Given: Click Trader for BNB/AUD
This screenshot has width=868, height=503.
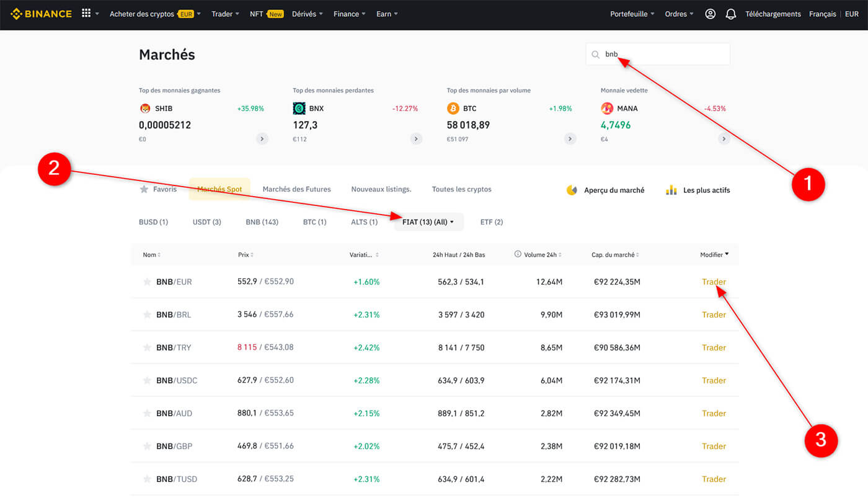Looking at the screenshot, I should click(x=714, y=413).
